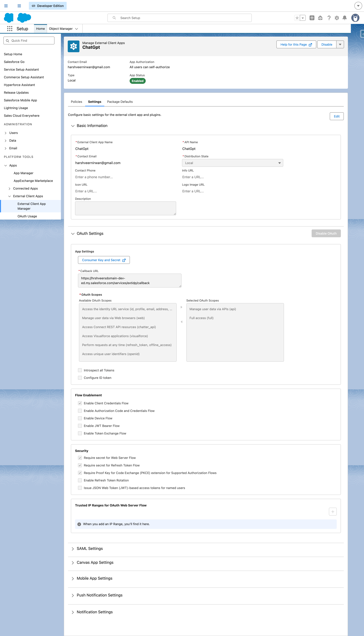Image resolution: width=364 pixels, height=636 pixels.
Task: Click the question mark help icon
Action: [329, 18]
